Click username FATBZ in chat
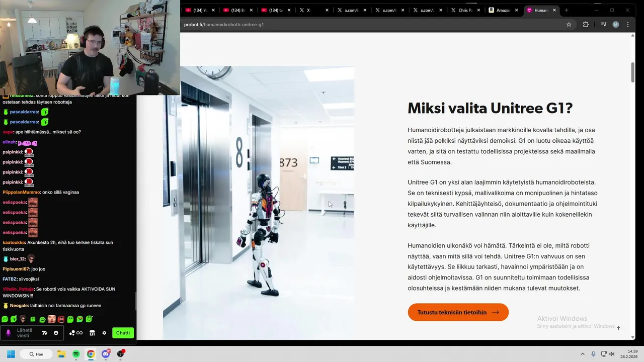644x362 pixels. [x=10, y=279]
